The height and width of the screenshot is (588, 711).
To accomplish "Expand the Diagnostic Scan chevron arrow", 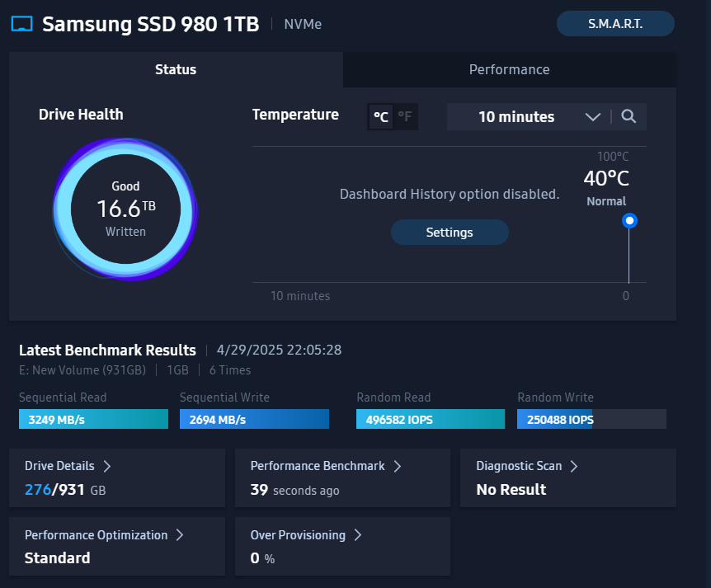I will 573,466.
